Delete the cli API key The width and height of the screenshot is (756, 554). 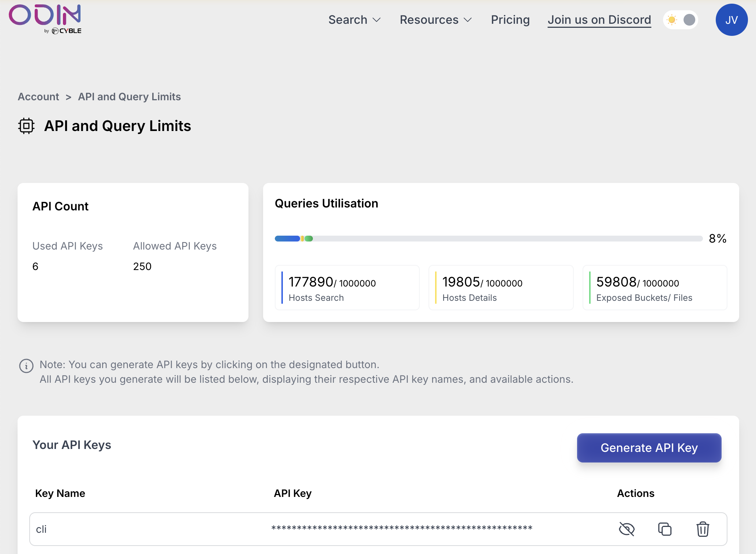click(703, 529)
